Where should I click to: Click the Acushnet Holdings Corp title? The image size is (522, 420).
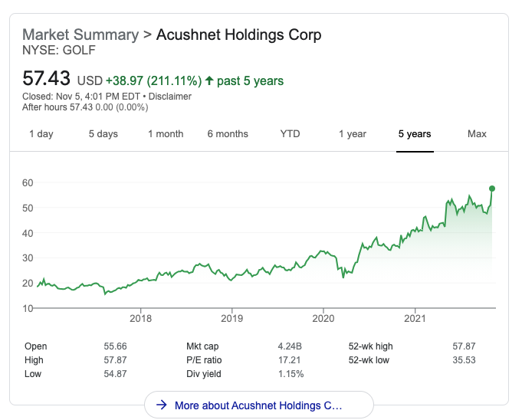coord(238,35)
